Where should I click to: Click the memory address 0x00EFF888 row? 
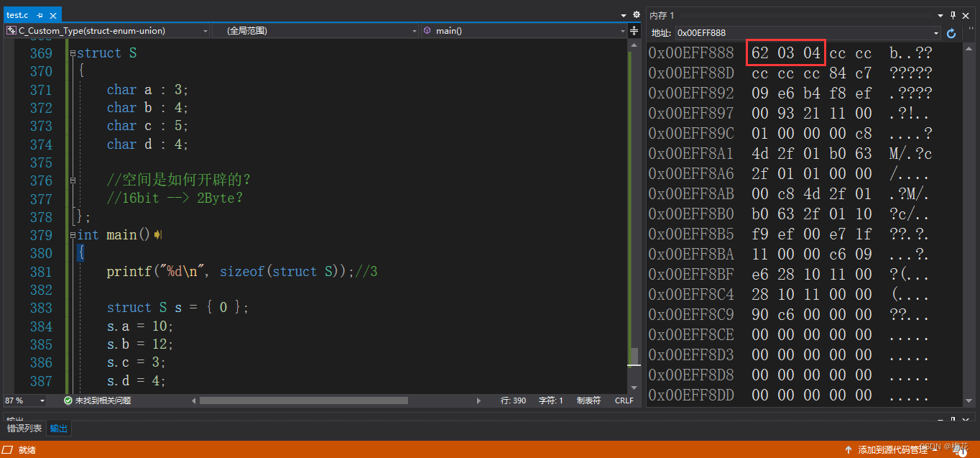pyautogui.click(x=790, y=53)
